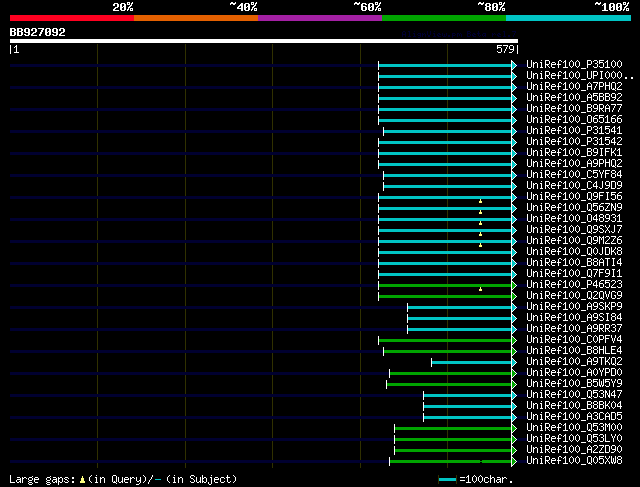This screenshot has height=487, width=640.
Task: Open UniRef100_O48931 hit
Action: pyautogui.click(x=574, y=219)
